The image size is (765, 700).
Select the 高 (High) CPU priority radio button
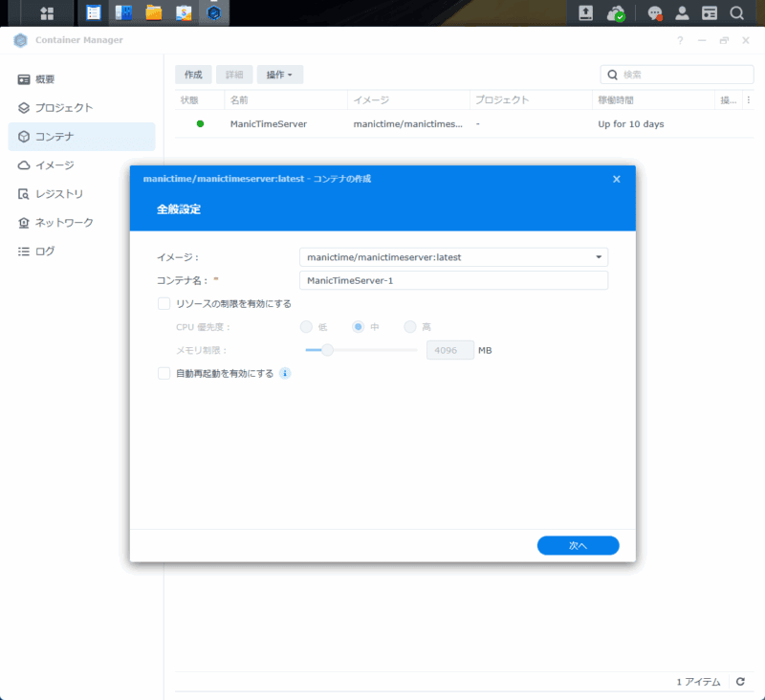(409, 326)
